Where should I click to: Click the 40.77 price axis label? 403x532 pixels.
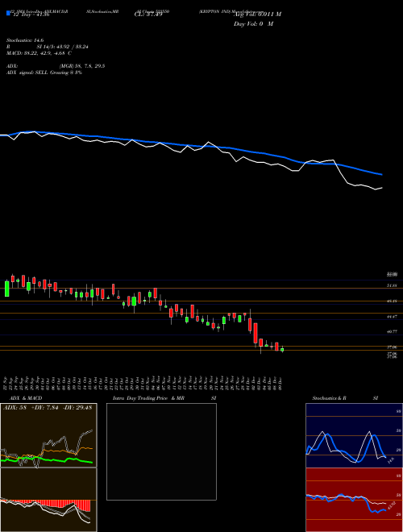(393, 331)
